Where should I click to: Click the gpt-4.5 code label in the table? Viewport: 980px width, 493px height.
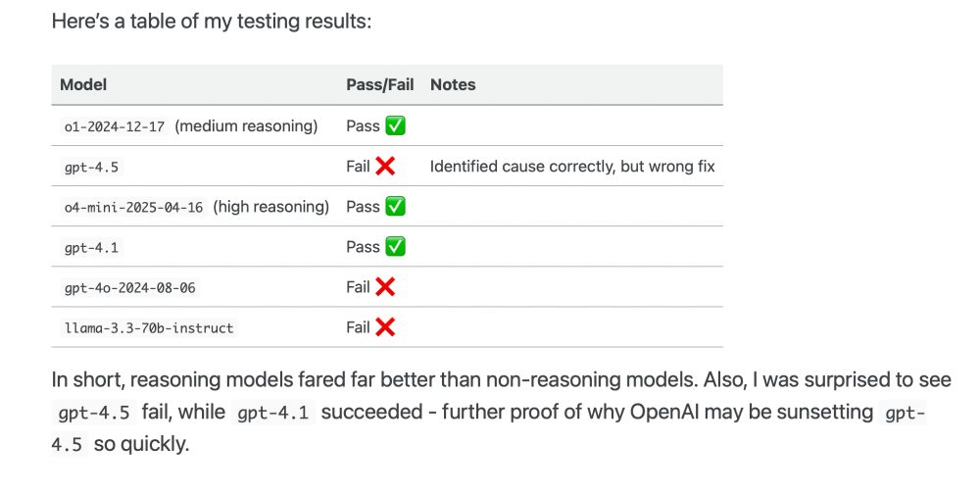tap(91, 168)
